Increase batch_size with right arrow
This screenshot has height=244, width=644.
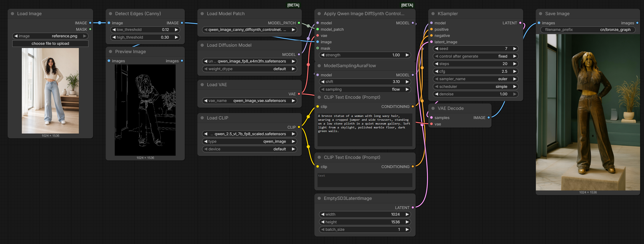pos(407,230)
